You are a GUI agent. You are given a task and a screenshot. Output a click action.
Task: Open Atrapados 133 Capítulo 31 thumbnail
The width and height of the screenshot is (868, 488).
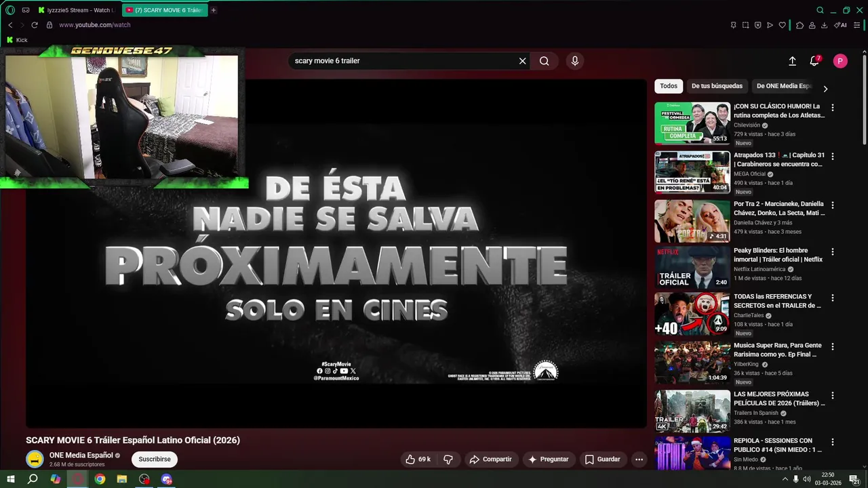coord(692,172)
